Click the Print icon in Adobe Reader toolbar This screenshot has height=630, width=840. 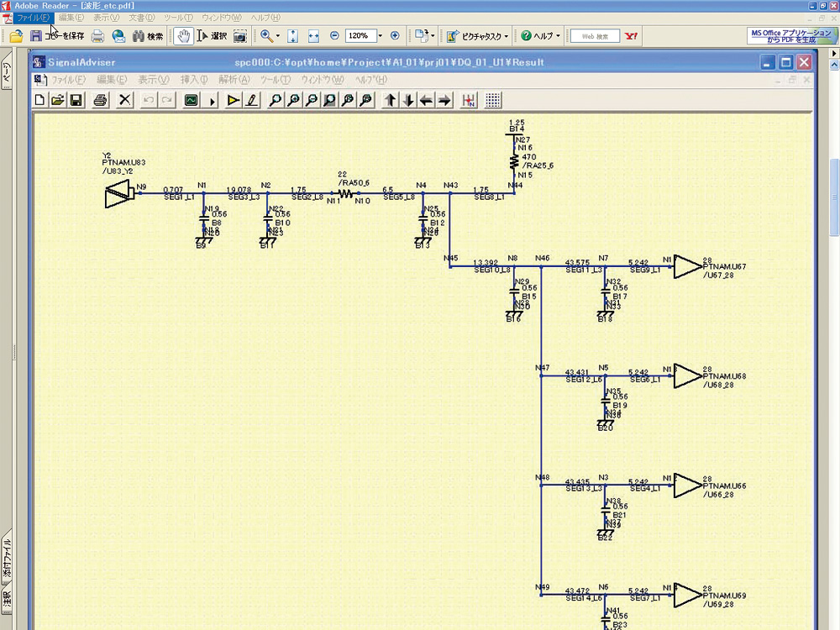pos(97,36)
